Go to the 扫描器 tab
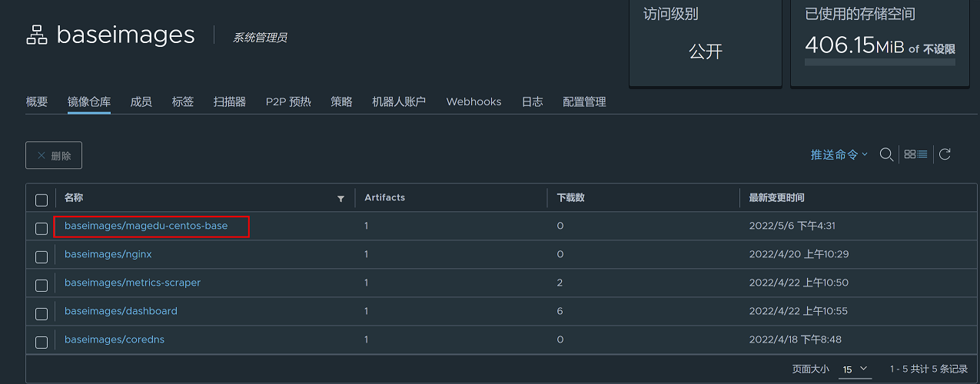980x384 pixels. click(x=230, y=101)
